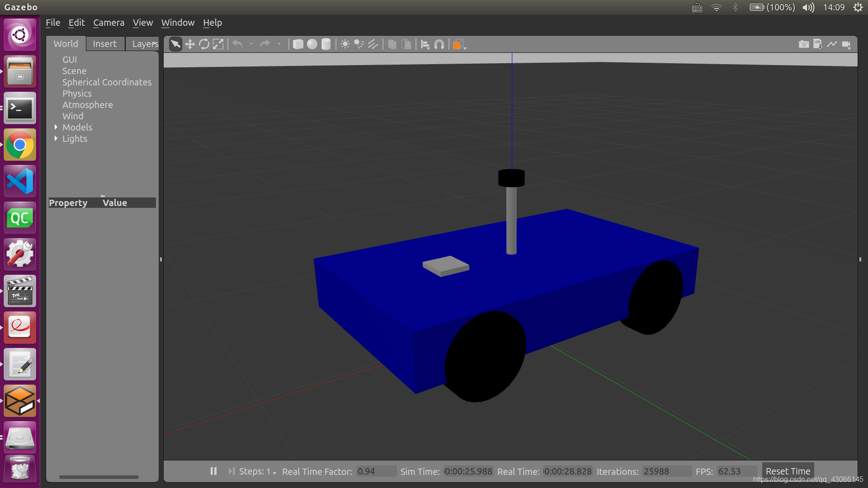Toggle snap mode magnet icon

(439, 44)
